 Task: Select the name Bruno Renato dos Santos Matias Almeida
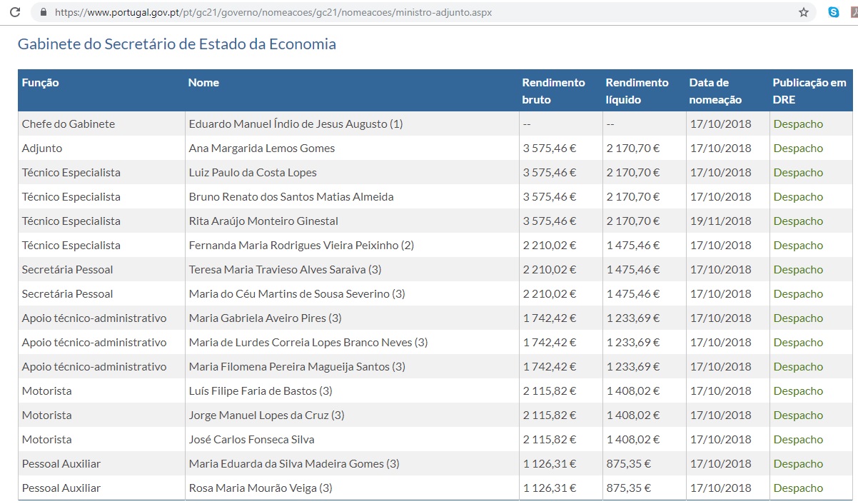(x=291, y=196)
